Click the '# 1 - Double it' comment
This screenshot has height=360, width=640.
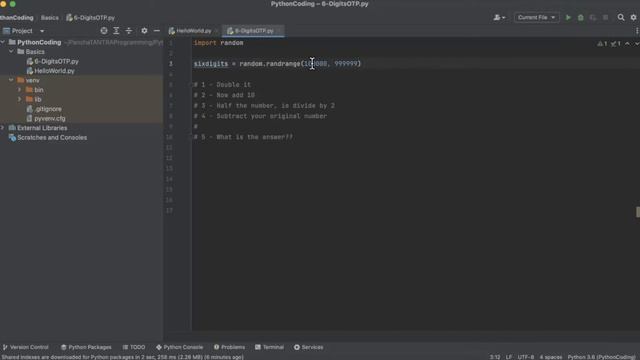pyautogui.click(x=222, y=84)
